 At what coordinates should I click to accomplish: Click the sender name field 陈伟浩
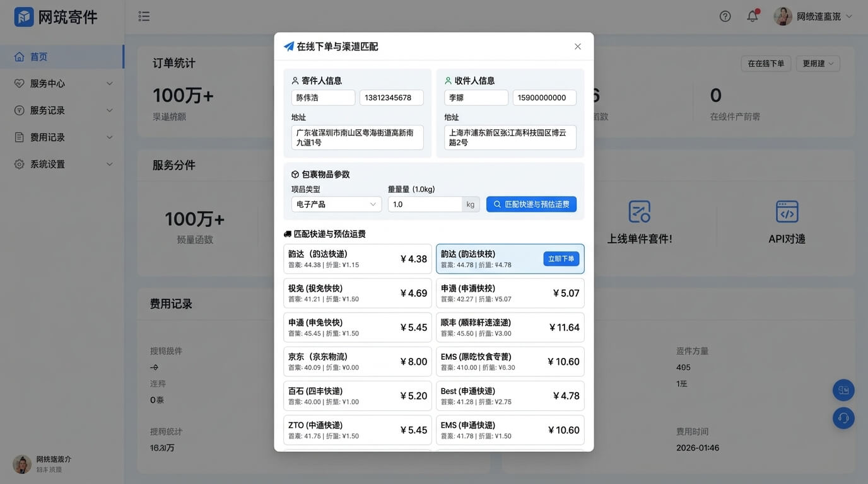(323, 98)
